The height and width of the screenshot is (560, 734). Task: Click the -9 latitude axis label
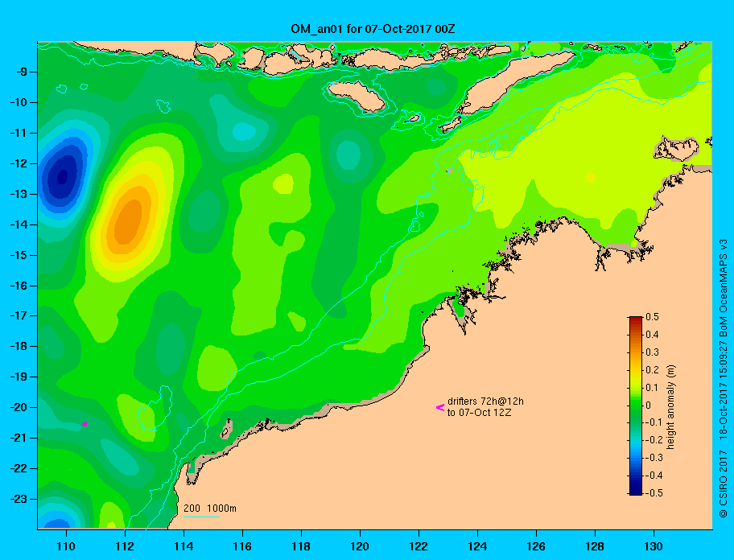click(x=21, y=72)
